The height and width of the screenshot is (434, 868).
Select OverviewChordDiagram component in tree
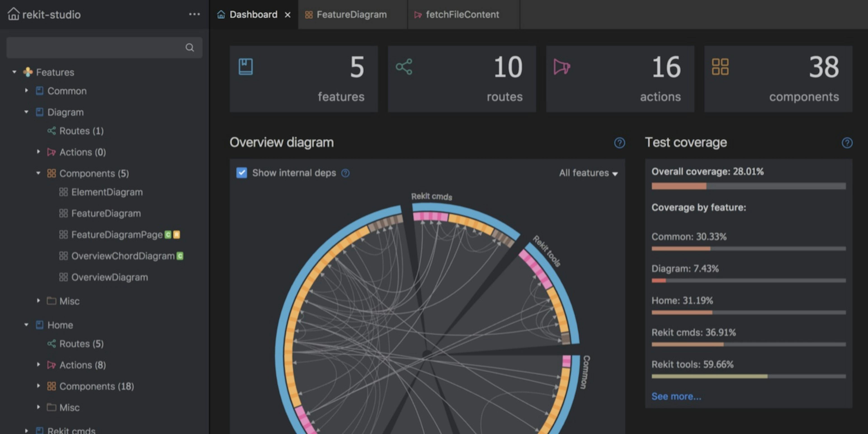click(123, 256)
